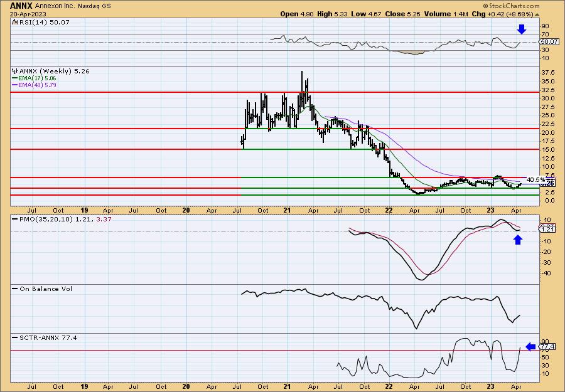This screenshot has height=392, width=565.
Task: Select the ANNX (Weekly) 5.26 legend
Action: pyautogui.click(x=54, y=72)
